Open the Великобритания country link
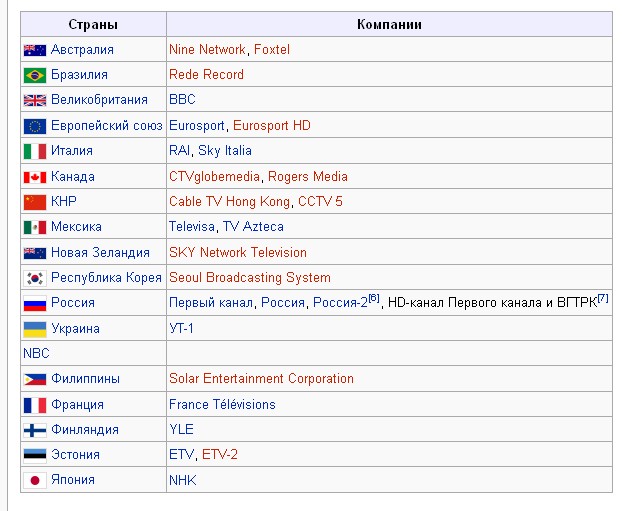 [99, 100]
